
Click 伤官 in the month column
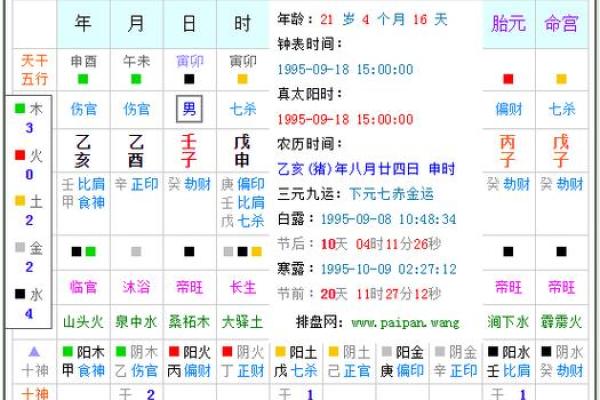pyautogui.click(x=137, y=109)
